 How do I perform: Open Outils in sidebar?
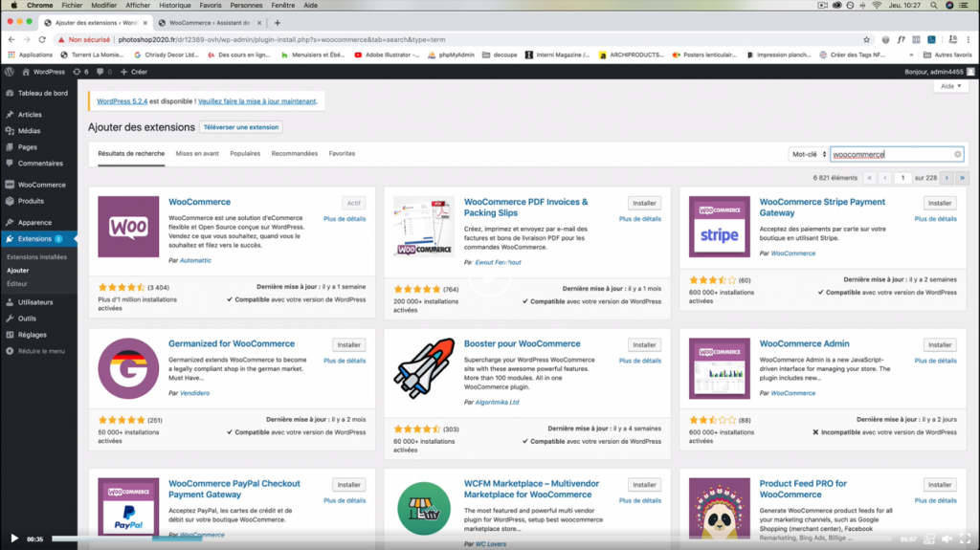click(27, 319)
